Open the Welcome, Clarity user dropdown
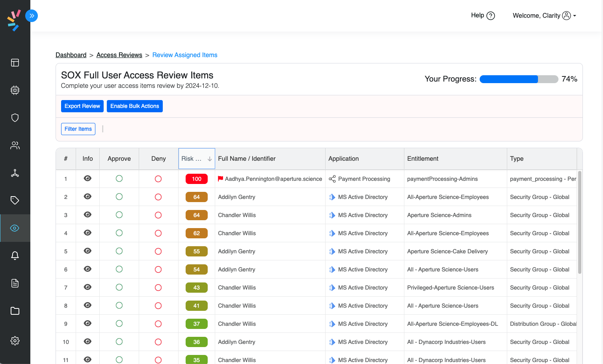The height and width of the screenshot is (364, 603). 544,16
